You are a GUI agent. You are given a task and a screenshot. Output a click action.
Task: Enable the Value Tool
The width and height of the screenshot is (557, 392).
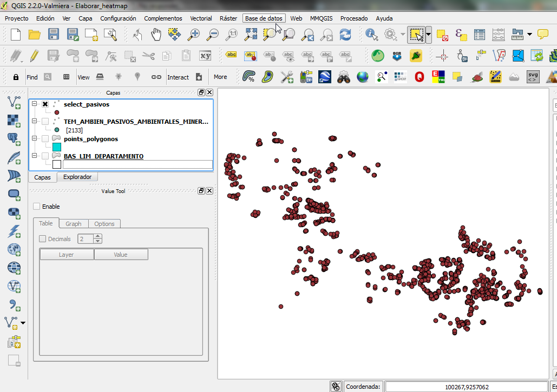coord(37,207)
